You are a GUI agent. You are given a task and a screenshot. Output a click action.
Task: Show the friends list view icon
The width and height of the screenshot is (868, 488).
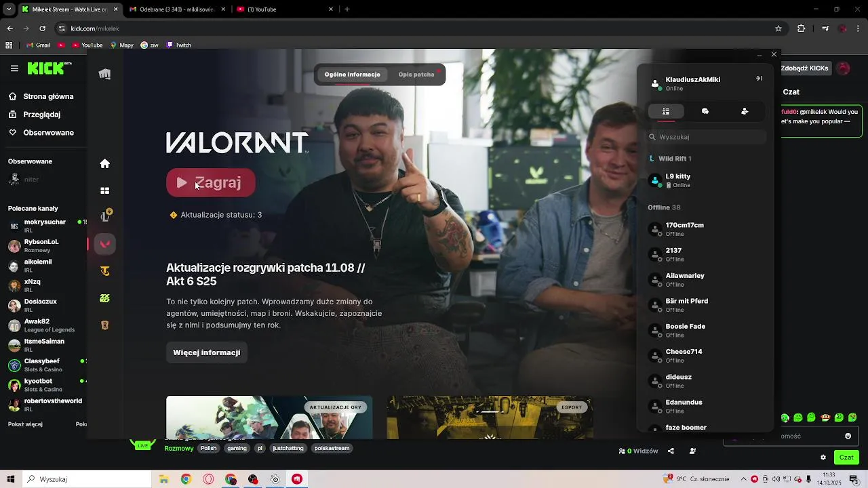(x=666, y=111)
